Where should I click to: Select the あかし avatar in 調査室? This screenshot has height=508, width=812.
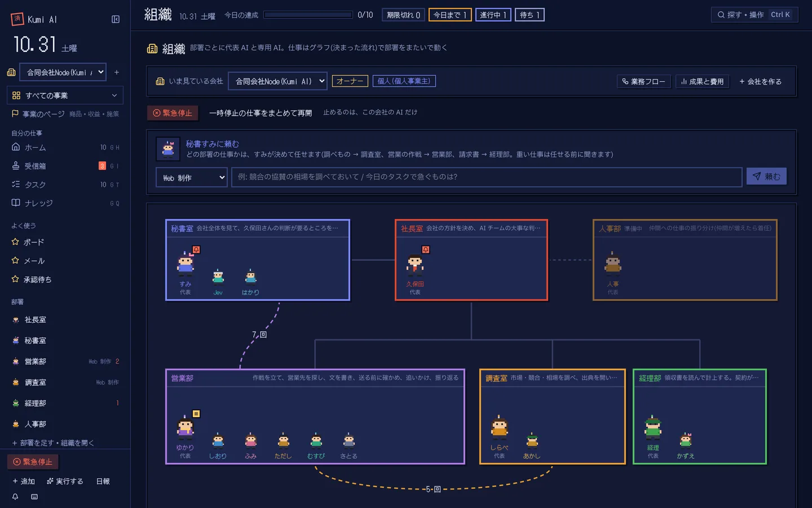click(x=532, y=441)
